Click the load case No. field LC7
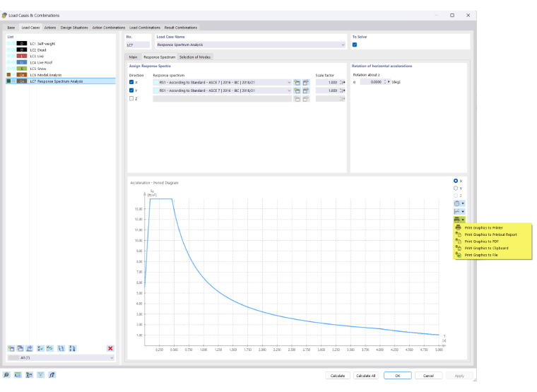The width and height of the screenshot is (537, 392). point(138,44)
